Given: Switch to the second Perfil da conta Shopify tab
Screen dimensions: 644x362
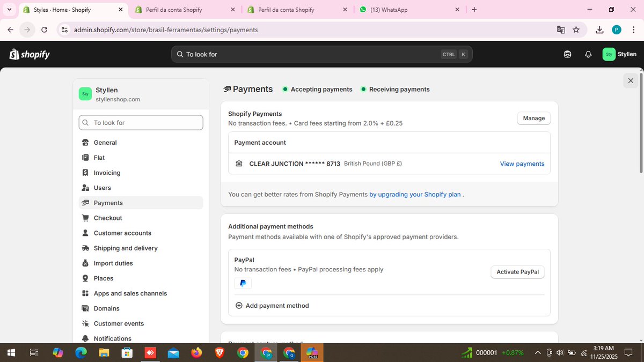Looking at the screenshot, I should (x=297, y=10).
